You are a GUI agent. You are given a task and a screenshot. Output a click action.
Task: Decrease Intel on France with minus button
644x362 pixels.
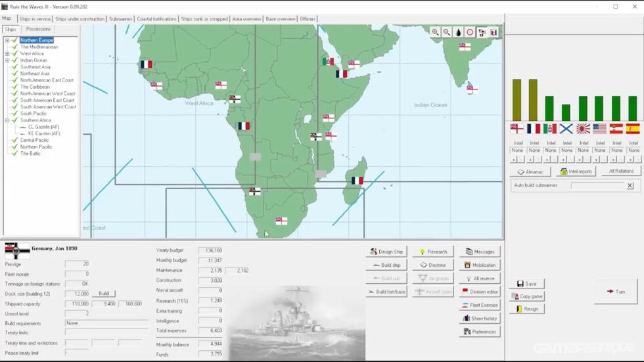pyautogui.click(x=538, y=159)
